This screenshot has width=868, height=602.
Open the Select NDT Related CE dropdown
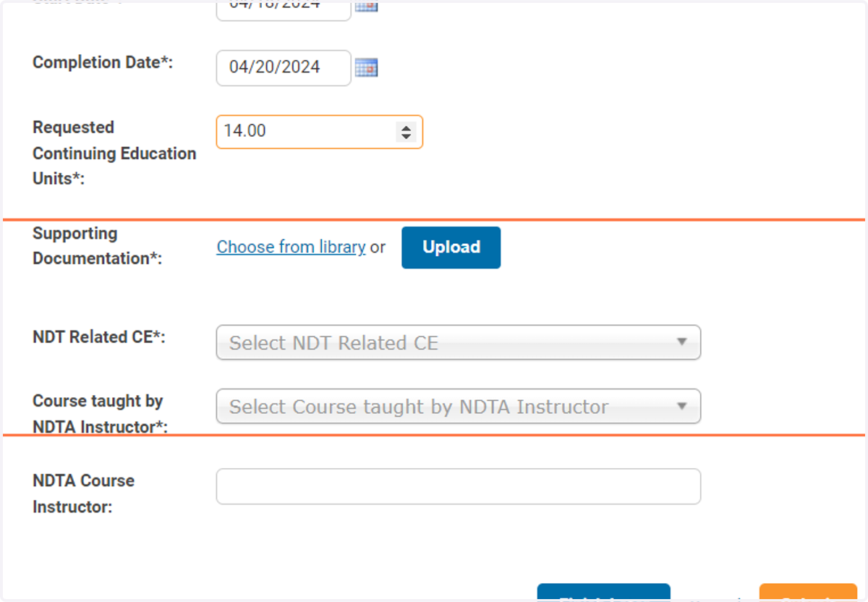click(459, 342)
